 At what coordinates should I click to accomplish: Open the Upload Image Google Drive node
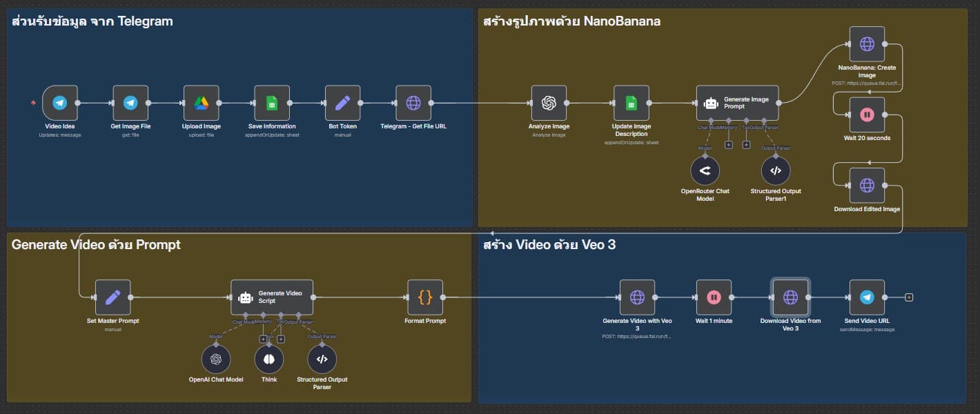[x=201, y=103]
